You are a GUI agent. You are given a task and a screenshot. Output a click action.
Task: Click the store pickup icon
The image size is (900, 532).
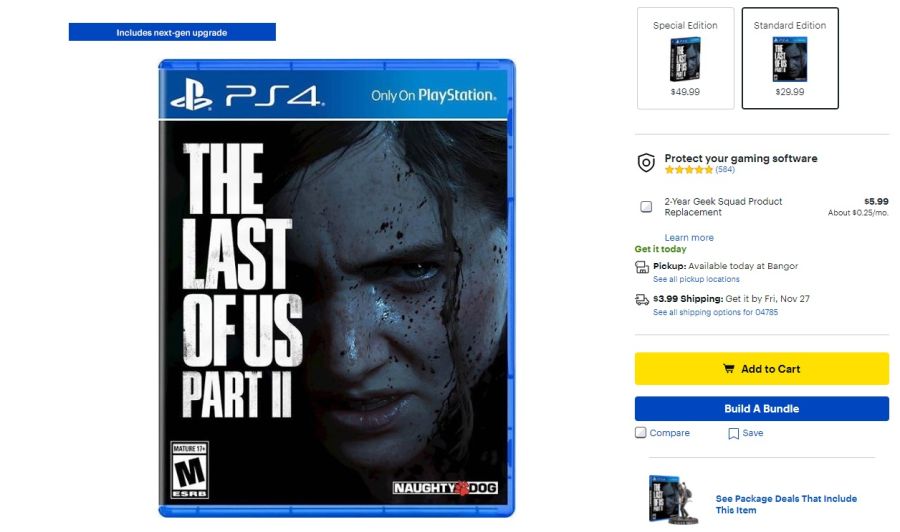tap(642, 267)
